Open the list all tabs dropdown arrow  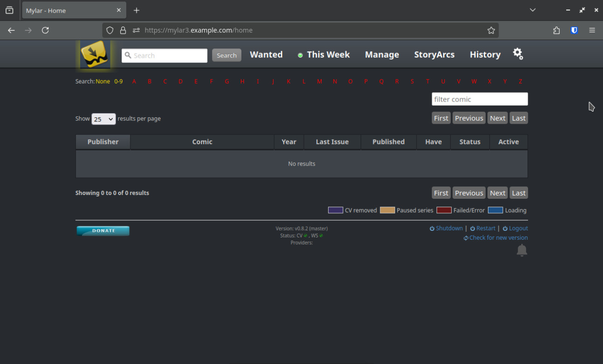[x=533, y=10]
